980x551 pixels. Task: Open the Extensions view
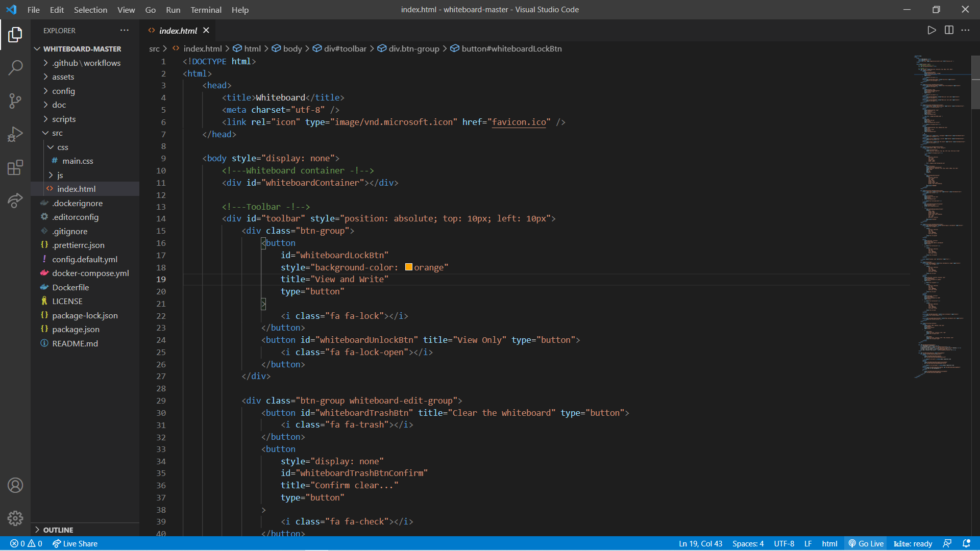pyautogui.click(x=15, y=167)
